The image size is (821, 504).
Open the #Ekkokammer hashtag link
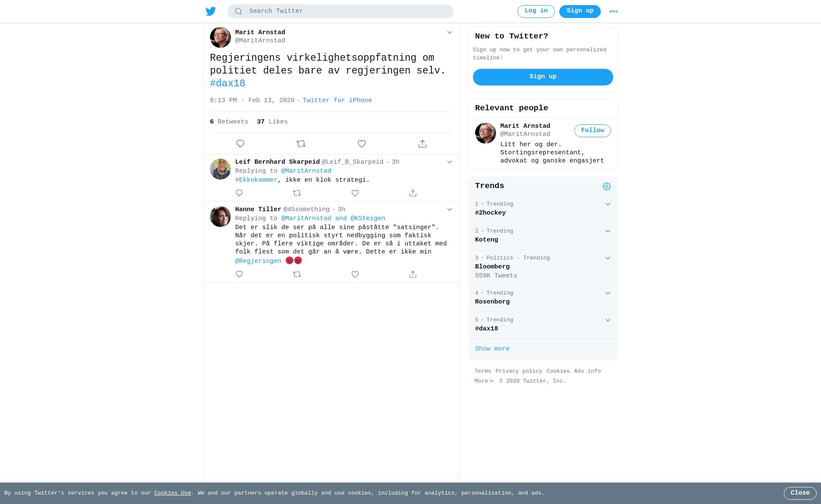(x=256, y=180)
